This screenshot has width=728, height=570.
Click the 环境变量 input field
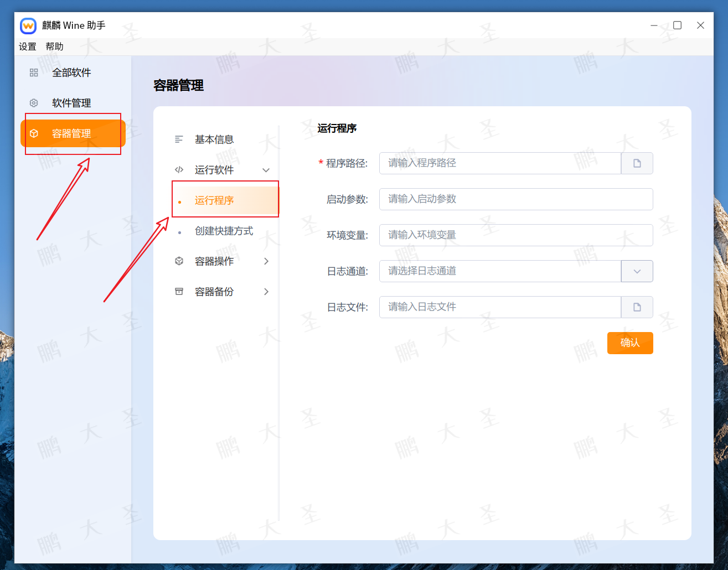(516, 235)
